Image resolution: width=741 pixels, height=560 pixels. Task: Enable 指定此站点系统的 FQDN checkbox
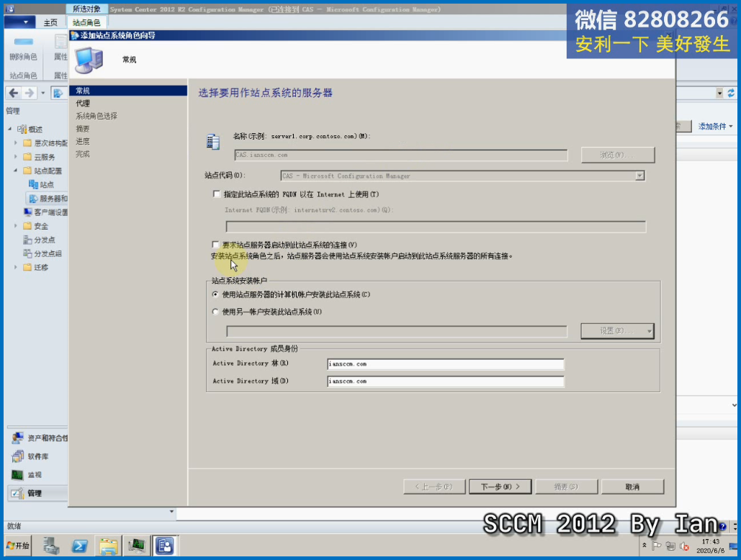pos(217,194)
